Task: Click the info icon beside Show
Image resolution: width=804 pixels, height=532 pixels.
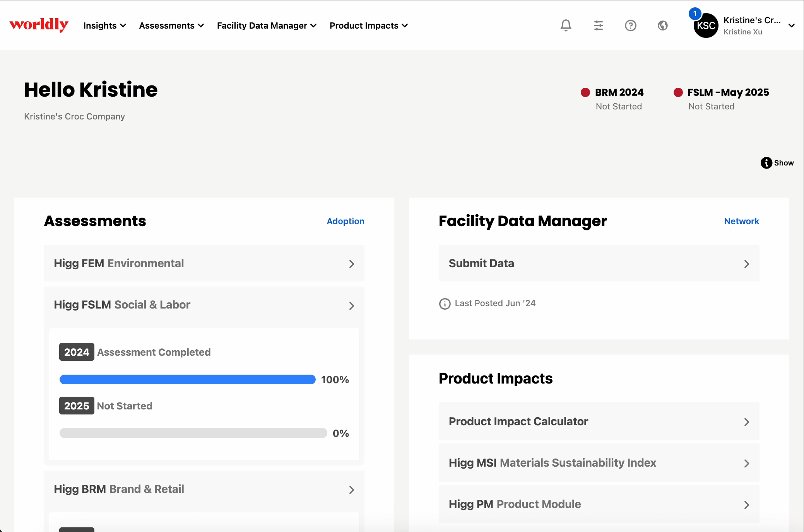Action: click(766, 163)
